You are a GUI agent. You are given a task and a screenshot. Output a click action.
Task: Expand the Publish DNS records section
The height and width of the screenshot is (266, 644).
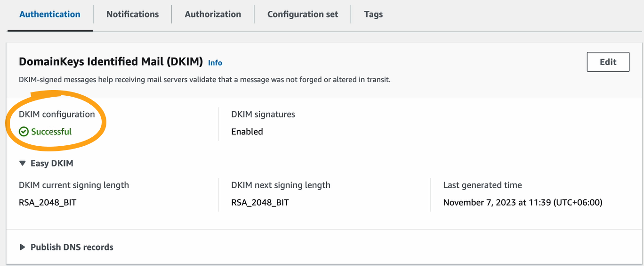[22, 247]
